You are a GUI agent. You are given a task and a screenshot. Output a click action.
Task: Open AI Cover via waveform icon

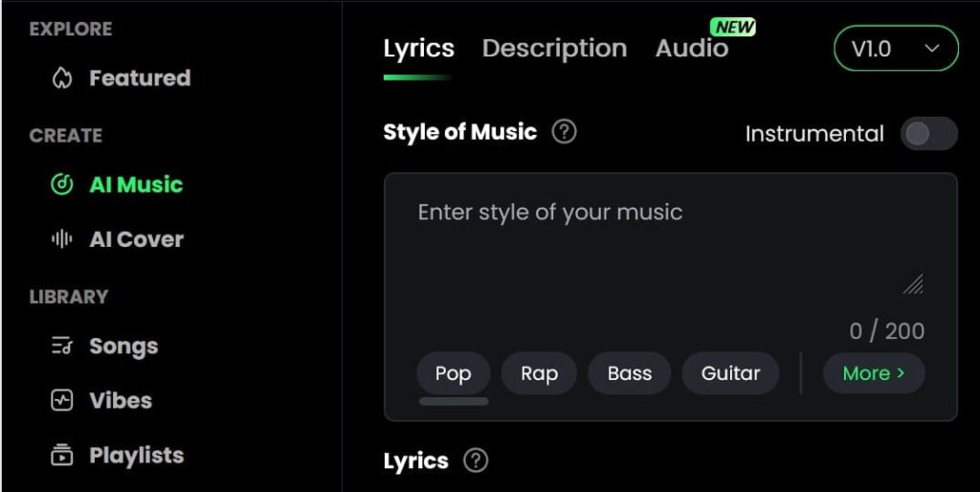pyautogui.click(x=62, y=239)
